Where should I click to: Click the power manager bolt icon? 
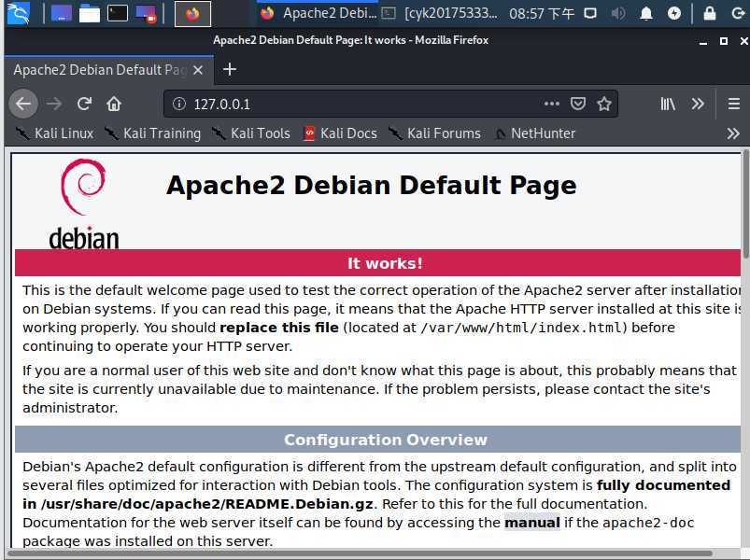click(x=674, y=13)
